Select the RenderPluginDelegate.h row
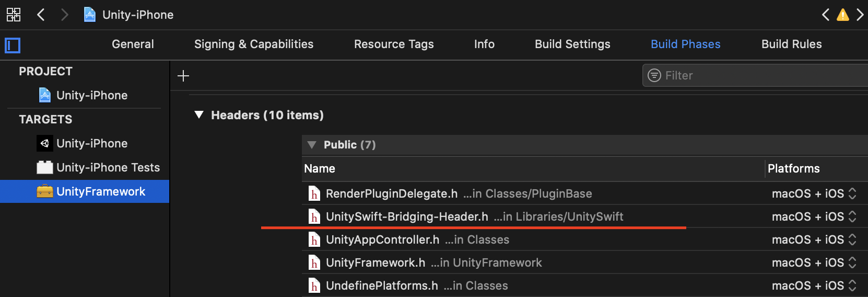 click(585, 193)
